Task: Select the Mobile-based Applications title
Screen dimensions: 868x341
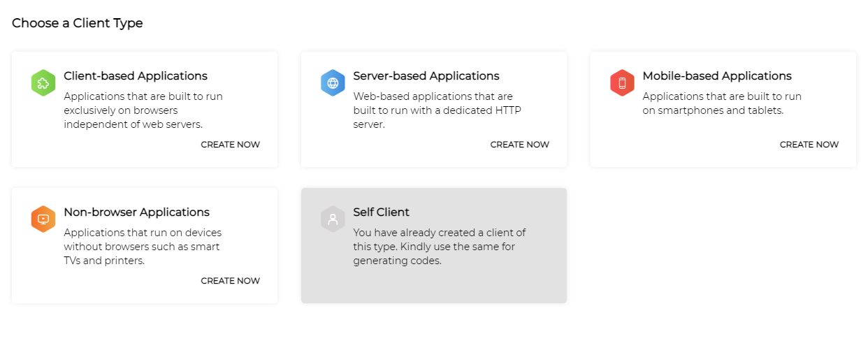Action: 716,76
